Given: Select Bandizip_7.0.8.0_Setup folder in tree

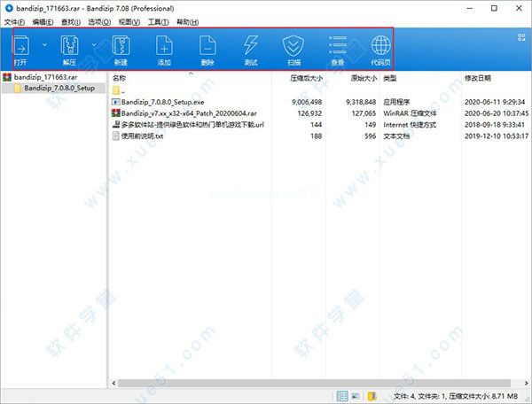Looking at the screenshot, I should (59, 89).
